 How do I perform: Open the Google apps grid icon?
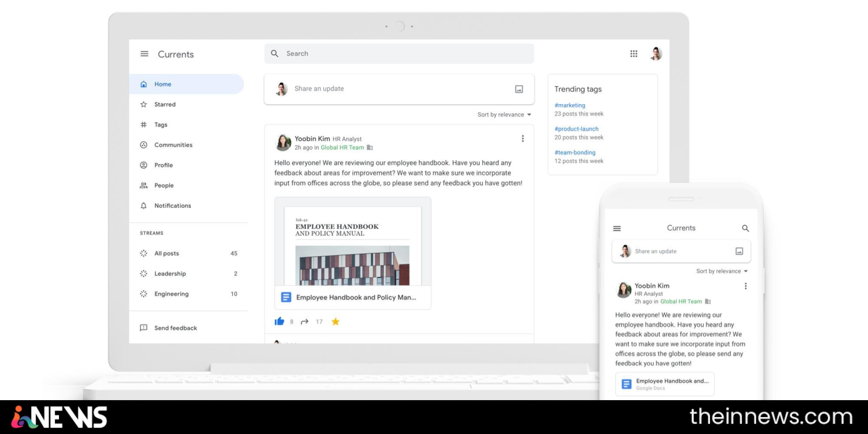point(634,53)
